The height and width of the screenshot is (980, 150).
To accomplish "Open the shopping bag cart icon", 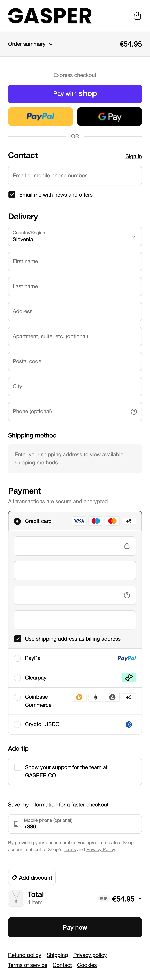I will click(x=137, y=16).
